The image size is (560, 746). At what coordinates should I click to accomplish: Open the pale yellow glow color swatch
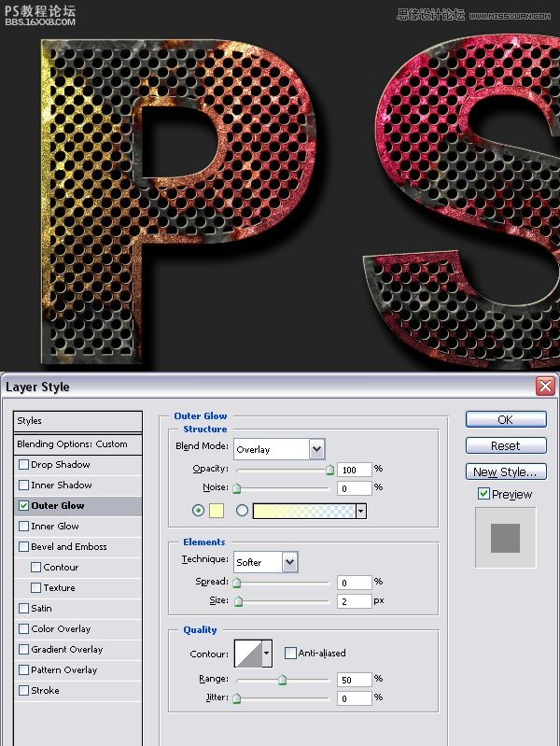pos(217,511)
